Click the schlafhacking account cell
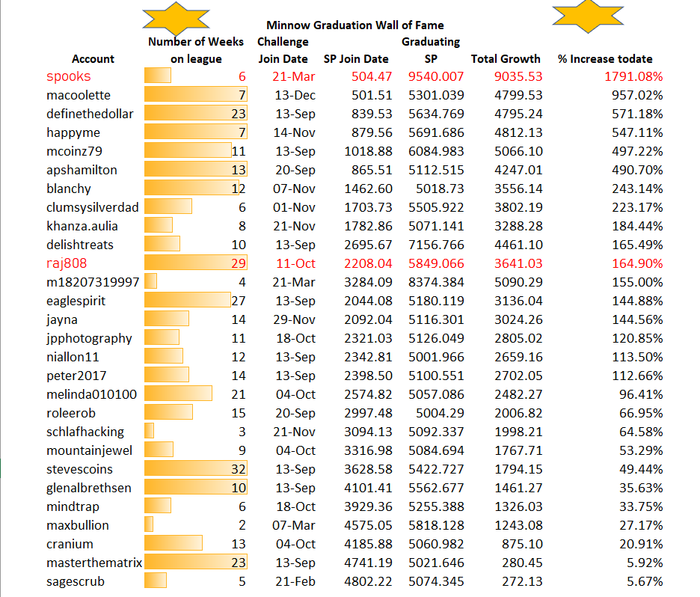The width and height of the screenshot is (700, 597). [x=85, y=432]
